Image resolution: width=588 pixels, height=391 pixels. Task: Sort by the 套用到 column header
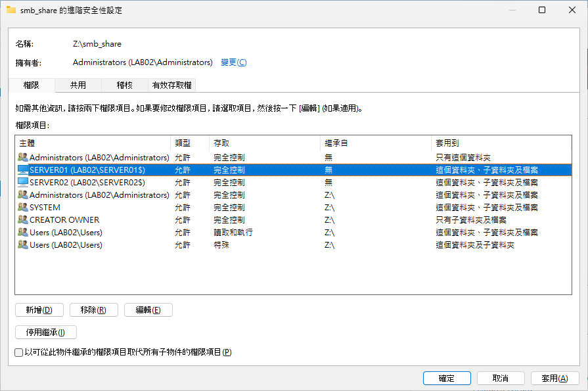501,143
